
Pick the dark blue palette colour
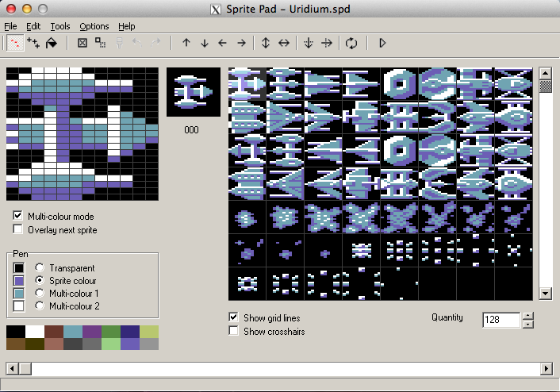tap(130, 332)
